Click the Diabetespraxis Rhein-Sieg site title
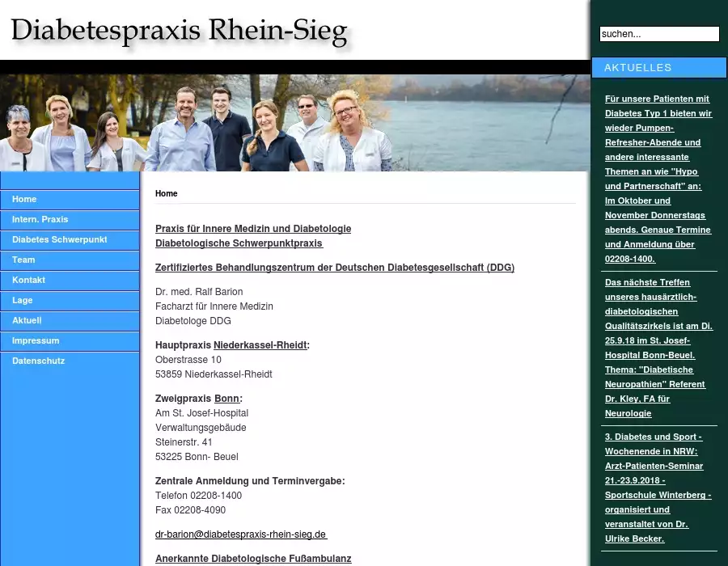 point(180,31)
